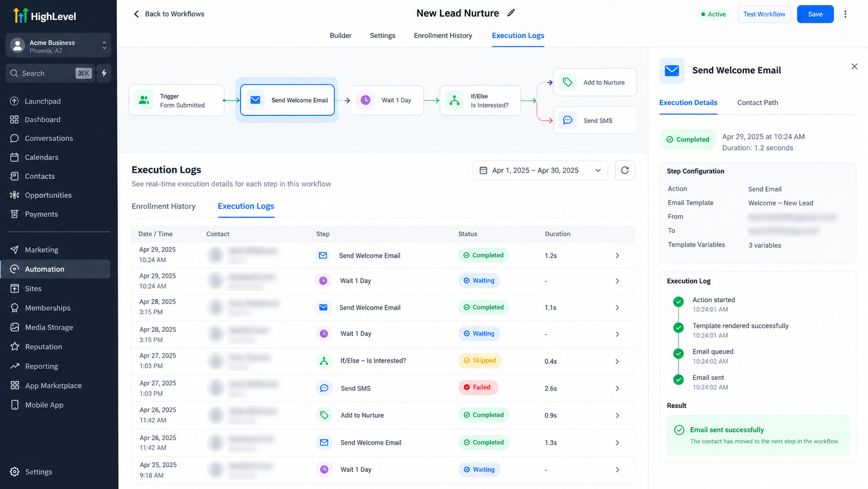
Task: Click the Search input field
Action: pos(51,73)
